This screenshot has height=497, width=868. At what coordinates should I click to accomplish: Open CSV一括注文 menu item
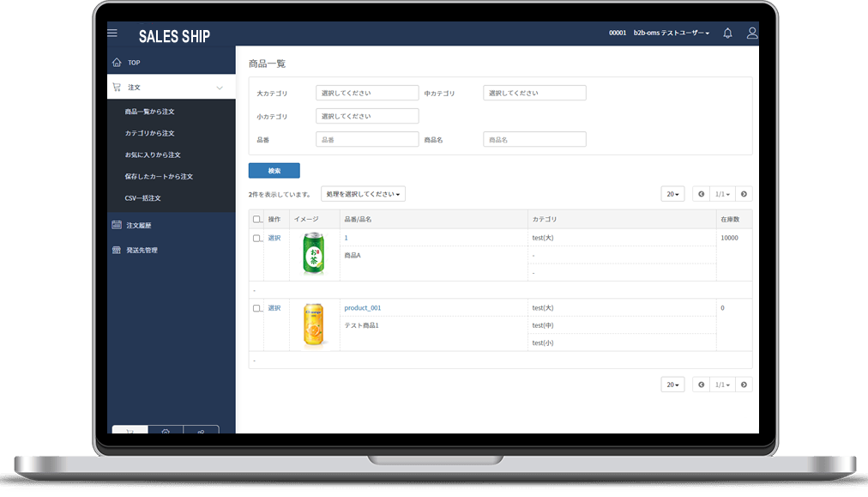[143, 198]
